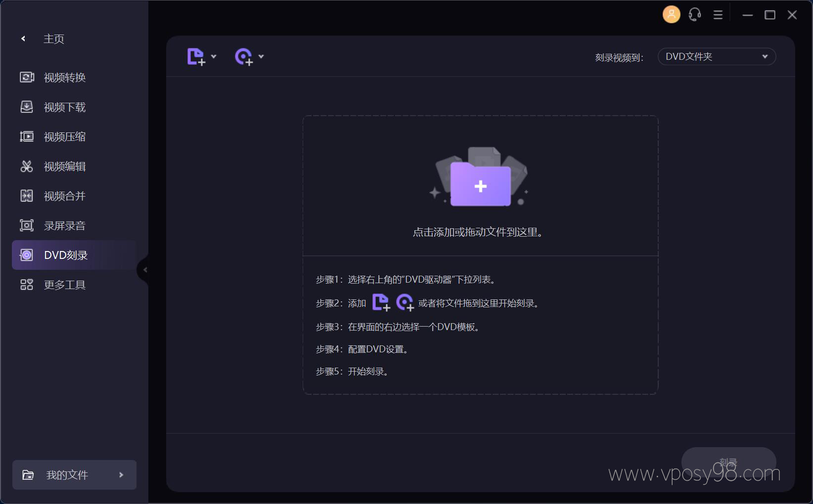This screenshot has height=504, width=813.
Task: Switch to 视频编辑 section
Action: [x=64, y=167]
